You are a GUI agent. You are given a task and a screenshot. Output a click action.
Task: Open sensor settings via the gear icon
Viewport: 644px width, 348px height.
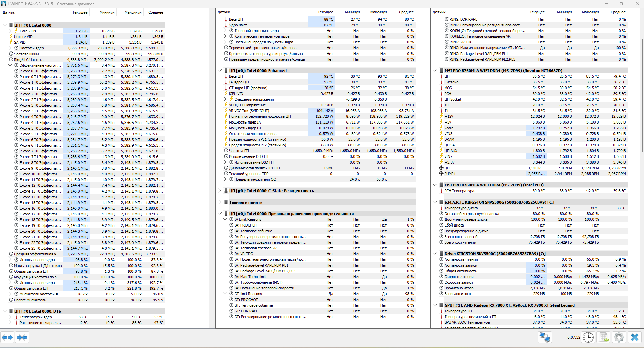[x=619, y=337]
